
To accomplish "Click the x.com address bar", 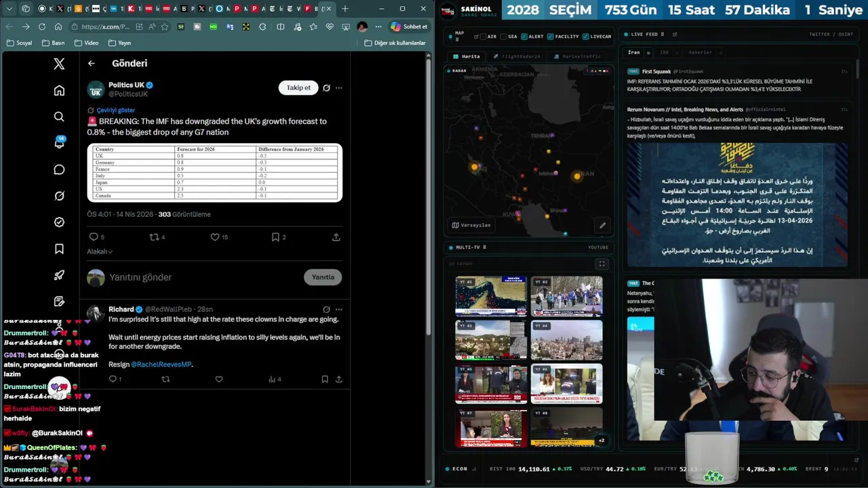I will (105, 26).
